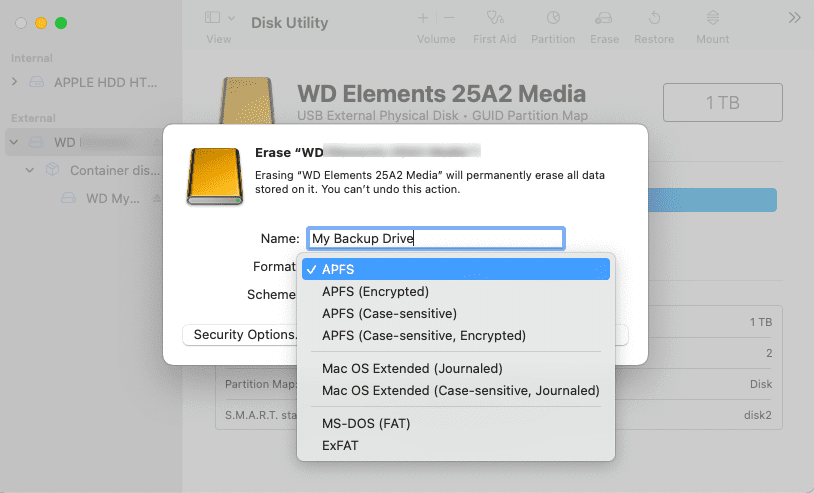
Task: Click the Security Options button
Action: click(240, 335)
